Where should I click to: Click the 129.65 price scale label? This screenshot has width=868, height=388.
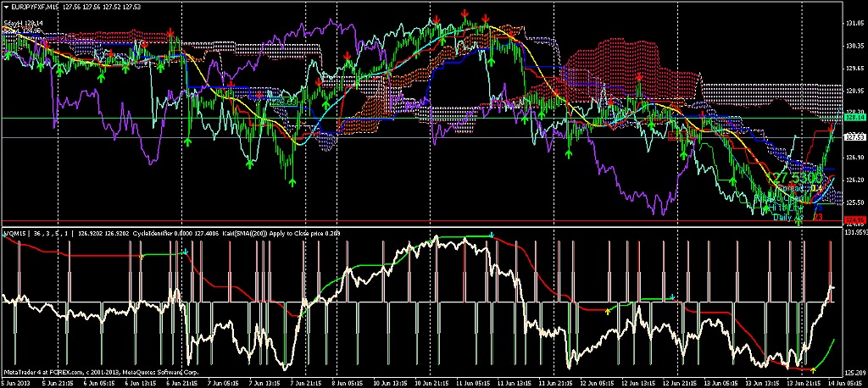point(854,68)
